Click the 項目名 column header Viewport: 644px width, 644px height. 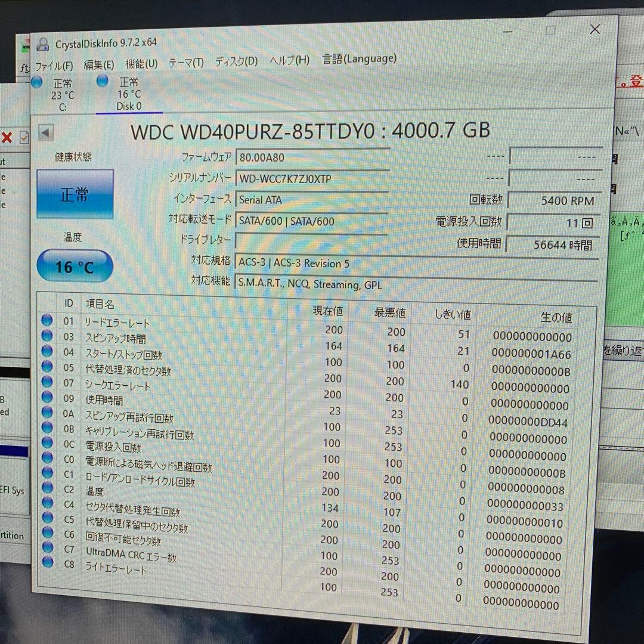click(x=100, y=304)
